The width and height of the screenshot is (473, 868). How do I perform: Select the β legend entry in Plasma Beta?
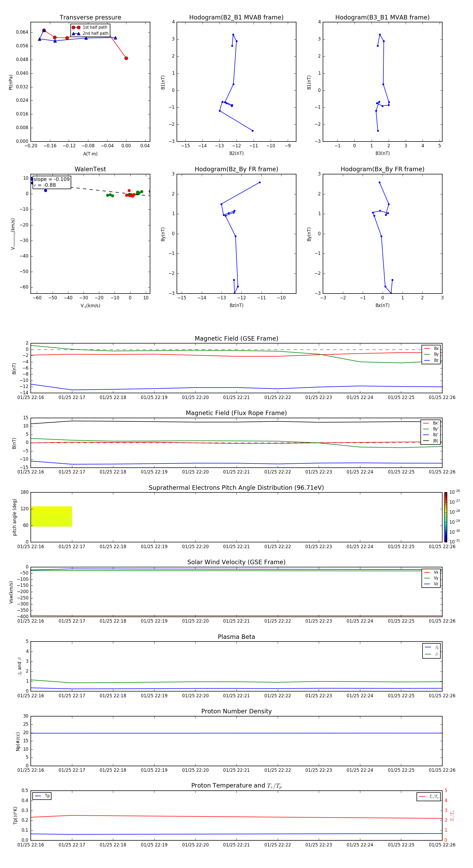point(431,654)
